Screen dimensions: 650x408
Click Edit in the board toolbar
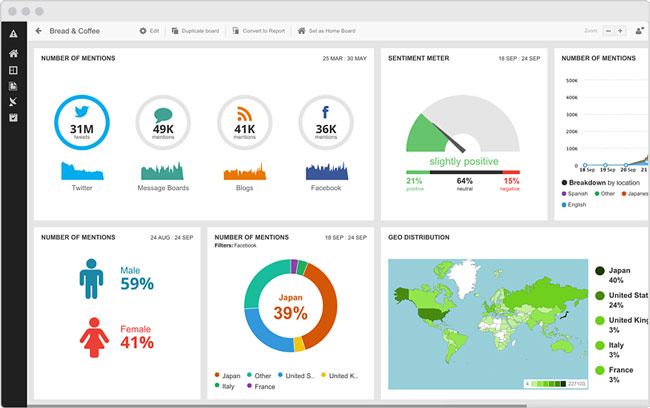coord(149,31)
